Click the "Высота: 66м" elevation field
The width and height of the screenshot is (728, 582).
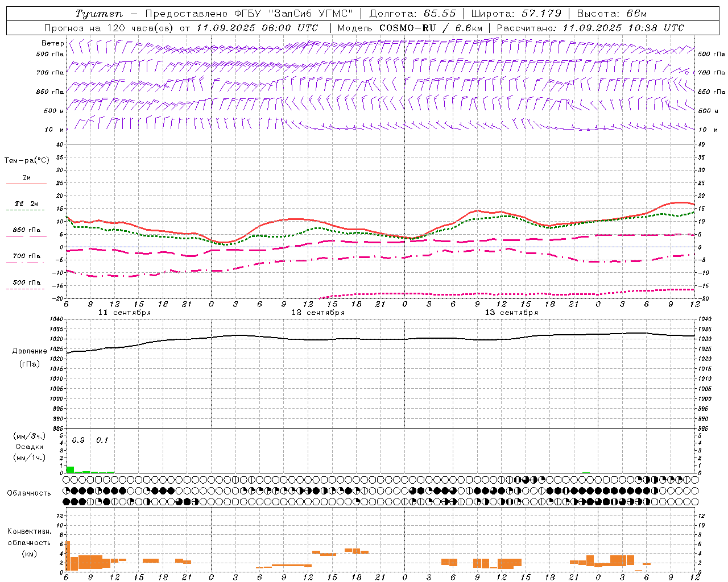pos(612,14)
